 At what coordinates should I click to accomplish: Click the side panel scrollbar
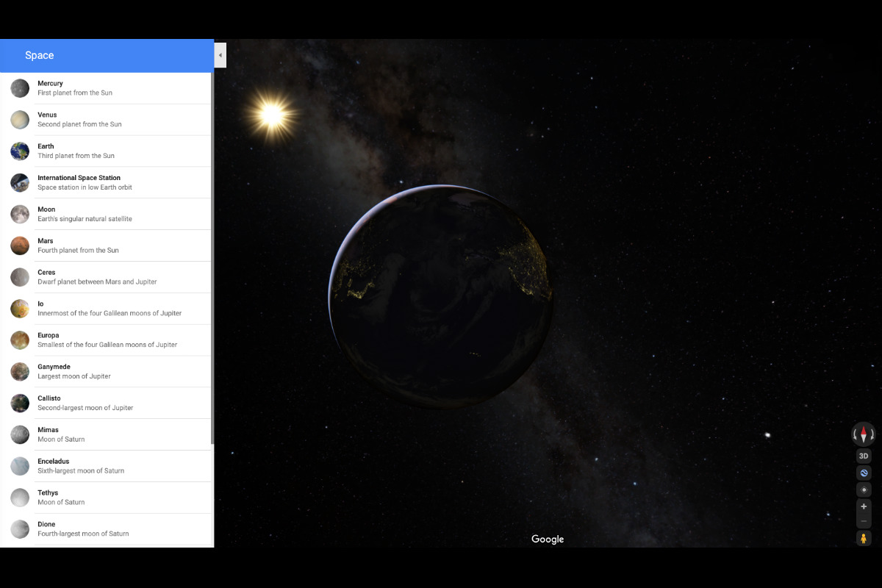point(212,257)
